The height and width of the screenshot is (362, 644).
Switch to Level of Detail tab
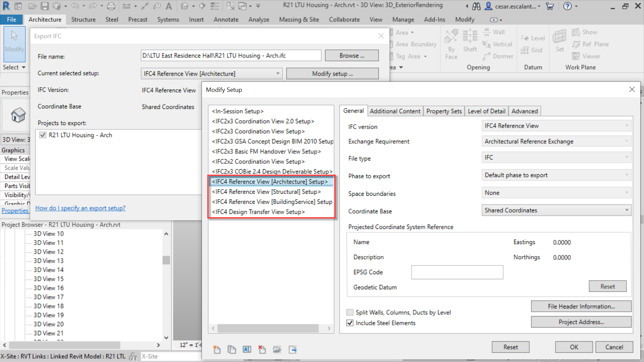point(486,111)
